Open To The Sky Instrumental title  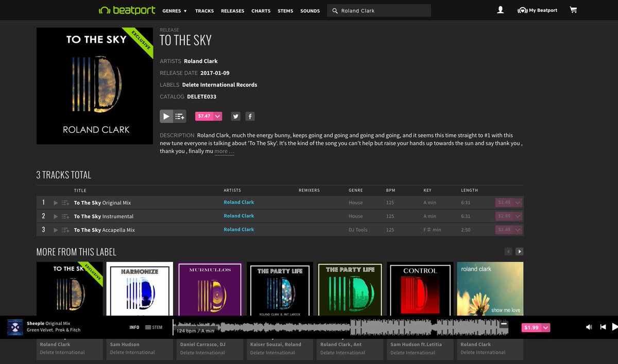coord(104,216)
